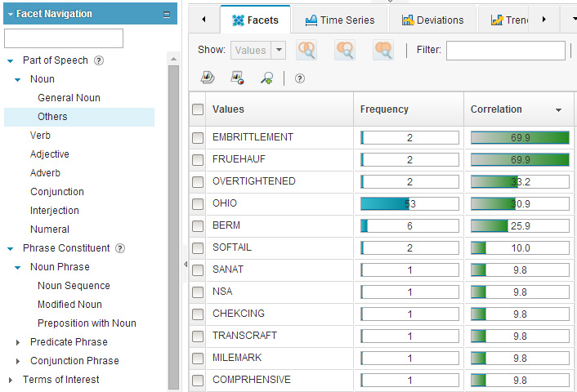
Task: Check the COMPRHENSIVE row checkbox
Action: tap(198, 381)
